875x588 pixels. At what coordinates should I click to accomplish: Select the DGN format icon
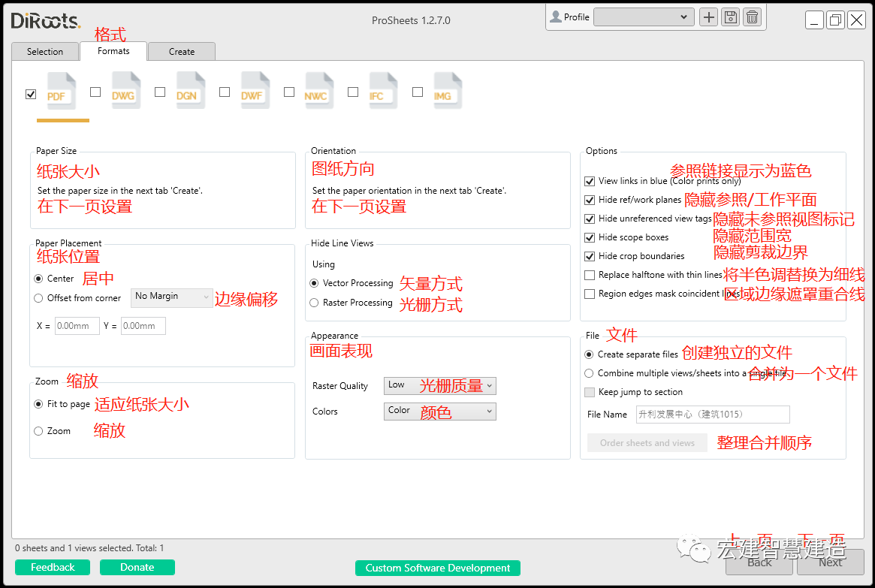coord(190,90)
